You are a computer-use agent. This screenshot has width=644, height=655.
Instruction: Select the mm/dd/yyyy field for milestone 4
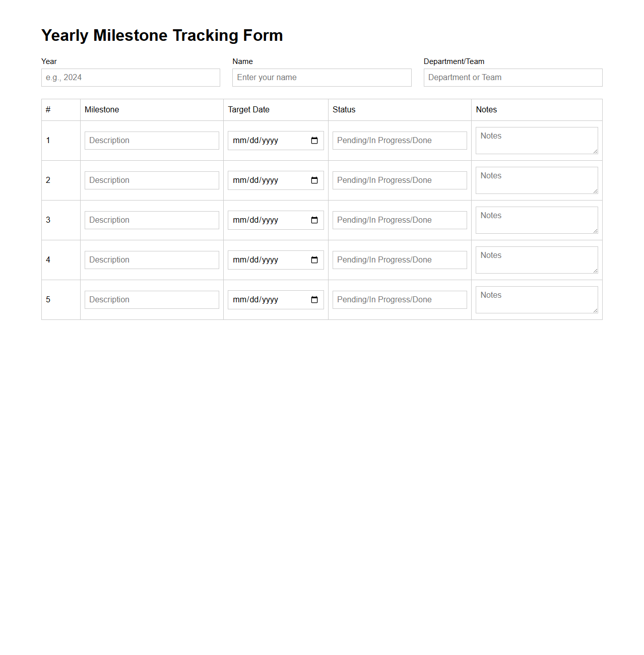267,259
